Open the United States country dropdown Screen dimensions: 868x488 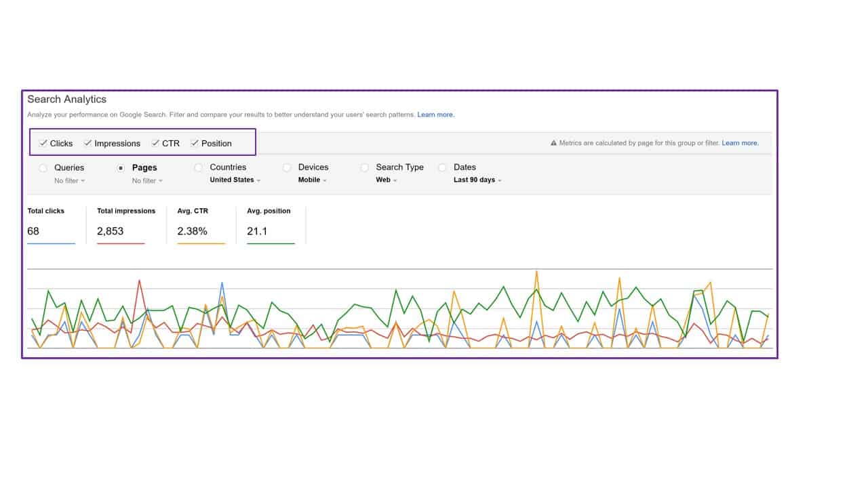click(235, 180)
